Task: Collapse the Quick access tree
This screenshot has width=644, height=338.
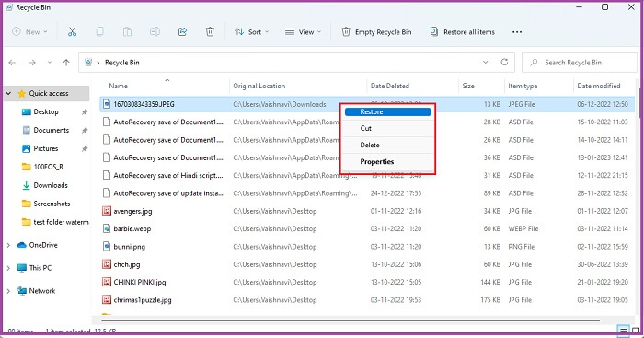Action: [8, 93]
